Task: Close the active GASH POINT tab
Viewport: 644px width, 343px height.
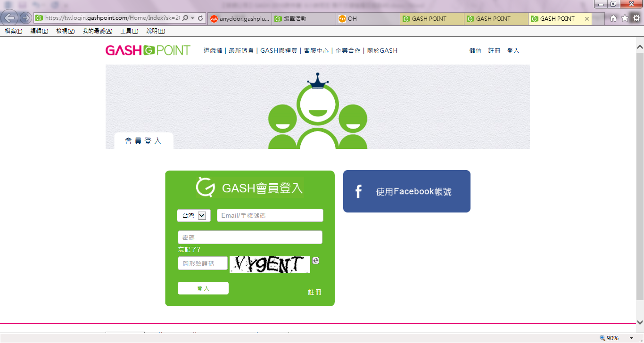Action: (587, 19)
